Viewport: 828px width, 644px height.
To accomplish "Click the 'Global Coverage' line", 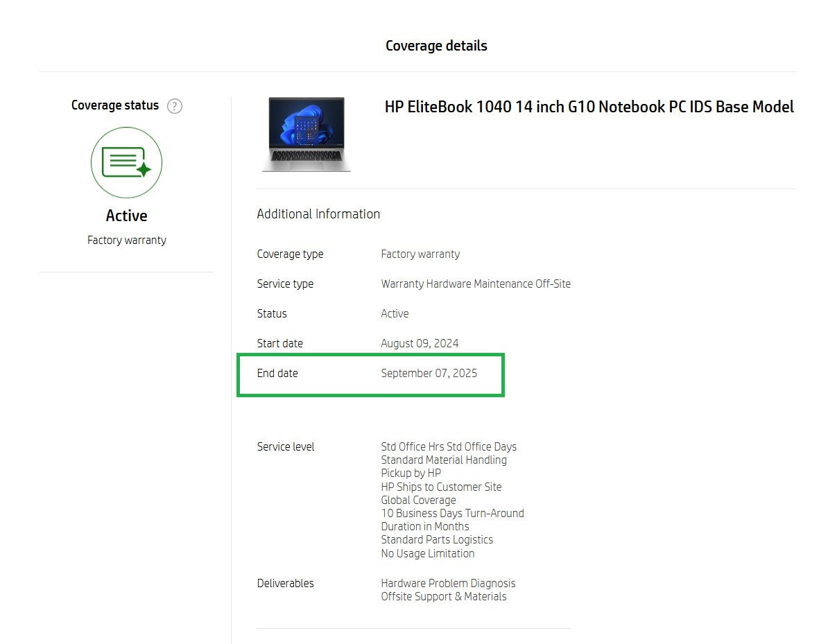I will [418, 500].
